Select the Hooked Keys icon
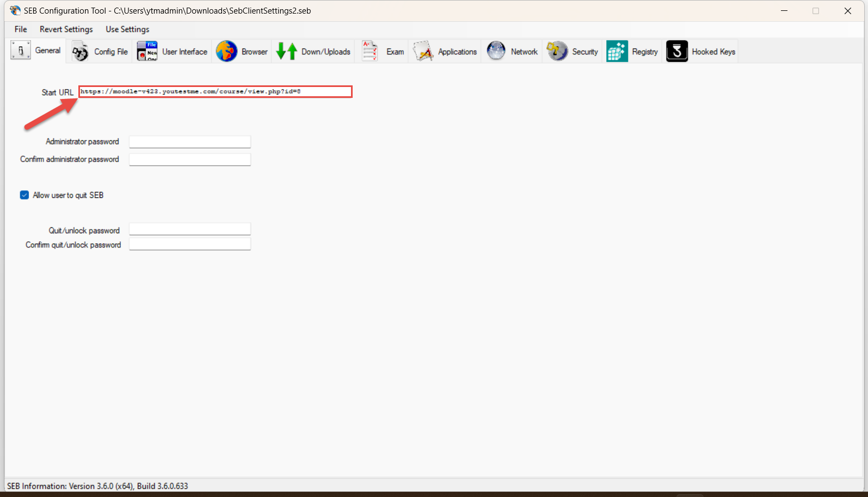 coord(677,52)
